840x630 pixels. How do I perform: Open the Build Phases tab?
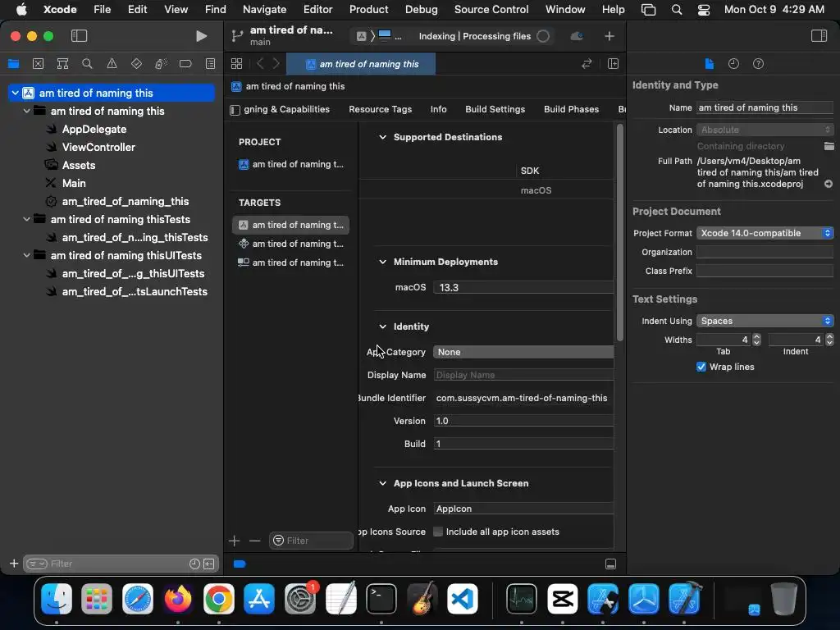[571, 109]
